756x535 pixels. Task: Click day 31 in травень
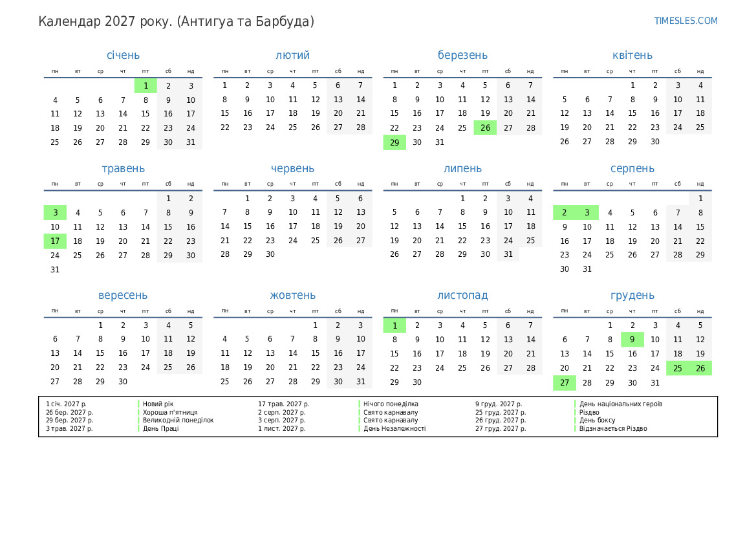[55, 270]
